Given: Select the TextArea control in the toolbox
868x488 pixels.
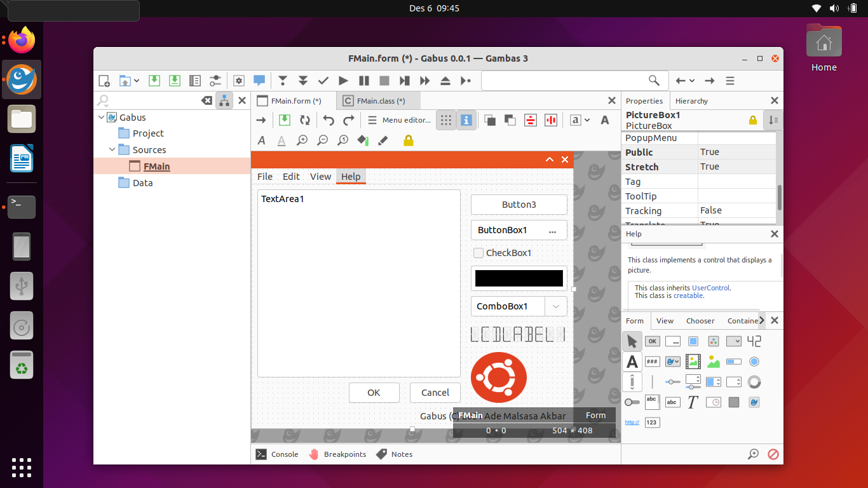Looking at the screenshot, I should 653,402.
